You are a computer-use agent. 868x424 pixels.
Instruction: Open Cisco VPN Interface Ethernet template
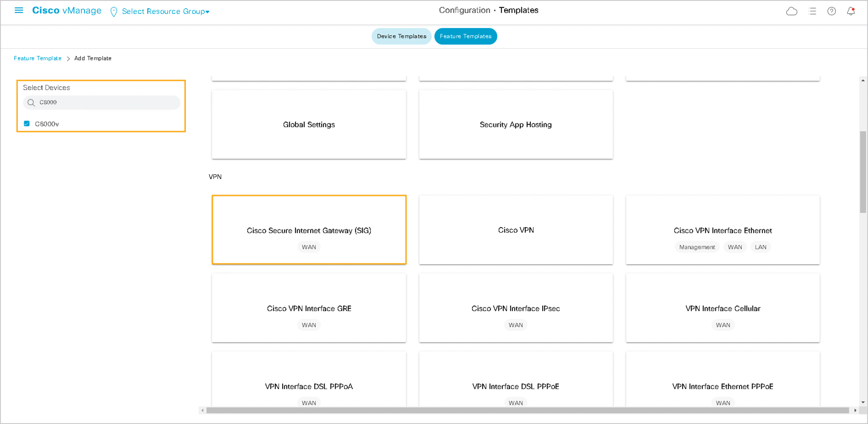[x=723, y=230]
